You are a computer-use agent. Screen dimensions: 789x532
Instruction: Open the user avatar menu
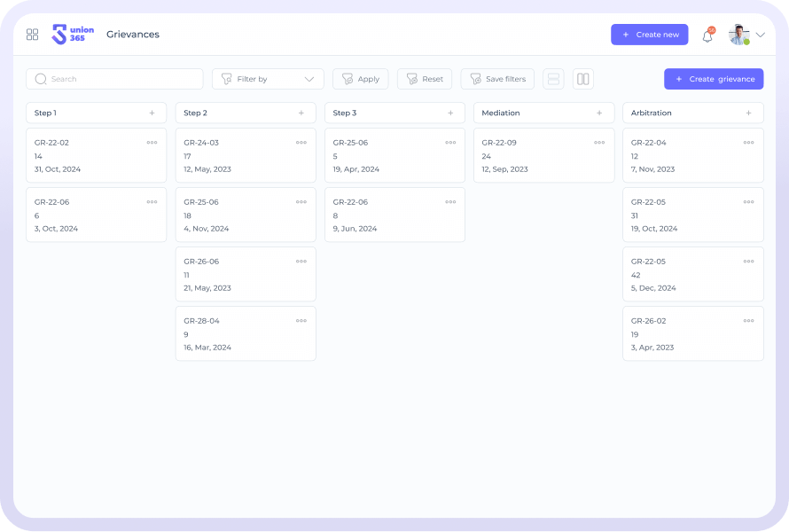(738, 35)
